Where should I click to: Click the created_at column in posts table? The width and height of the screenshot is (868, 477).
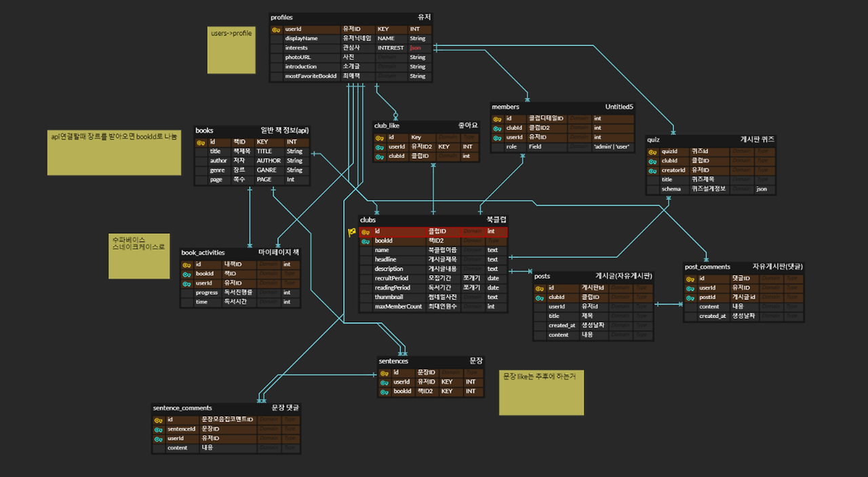click(563, 326)
